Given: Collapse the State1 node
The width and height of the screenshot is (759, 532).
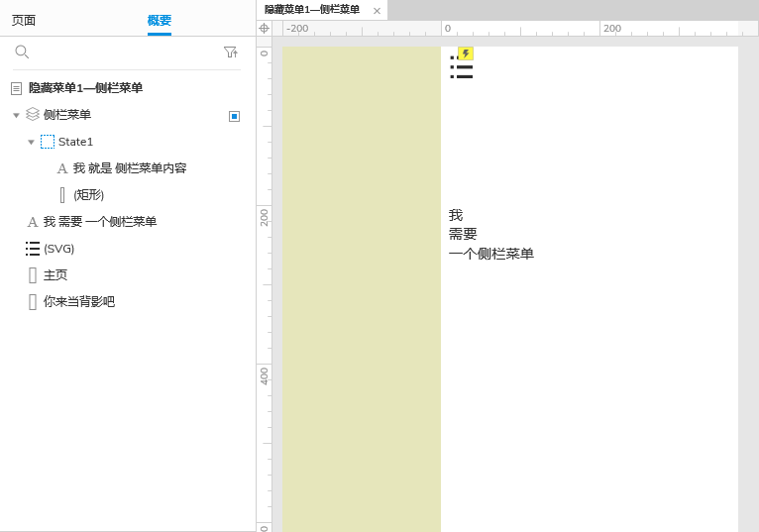Looking at the screenshot, I should (x=31, y=142).
